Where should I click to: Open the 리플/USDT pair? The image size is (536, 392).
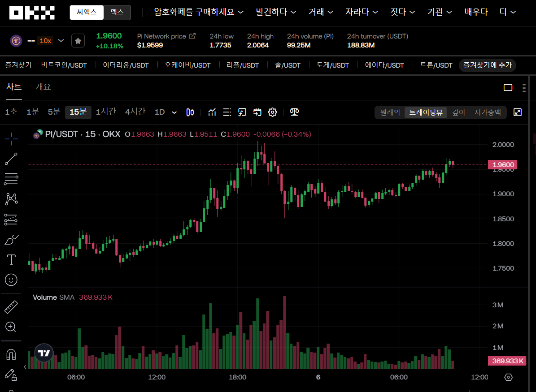(243, 65)
